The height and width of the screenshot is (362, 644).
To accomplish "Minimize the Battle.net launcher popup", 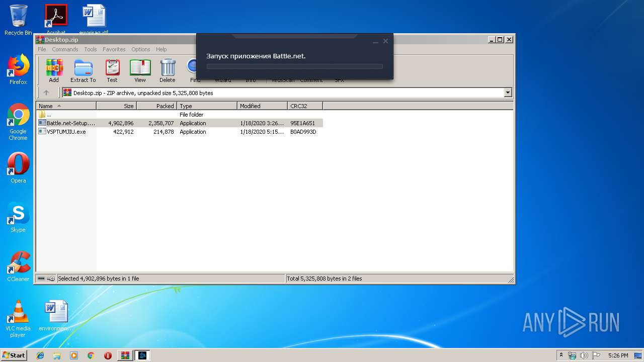I will 375,41.
